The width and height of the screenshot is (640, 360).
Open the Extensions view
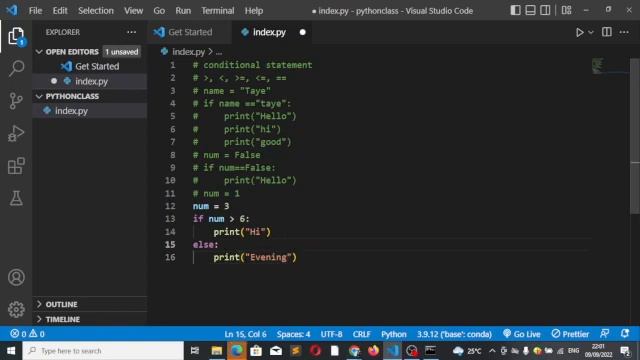coord(16,166)
